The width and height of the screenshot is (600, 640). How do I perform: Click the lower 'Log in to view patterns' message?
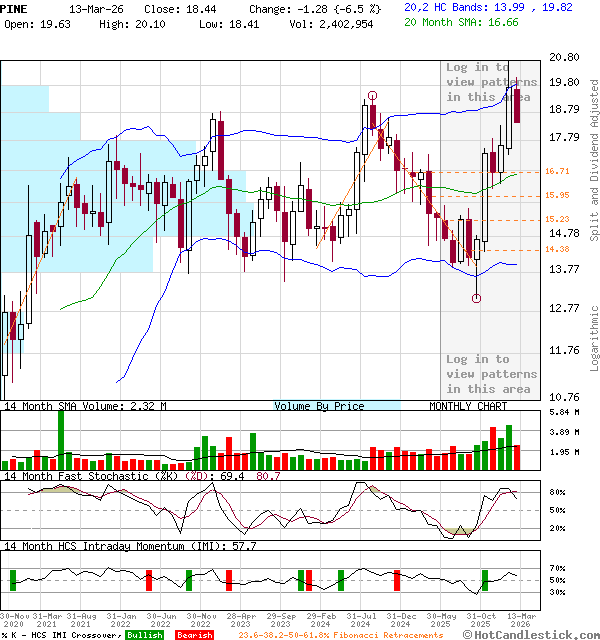[x=491, y=374]
